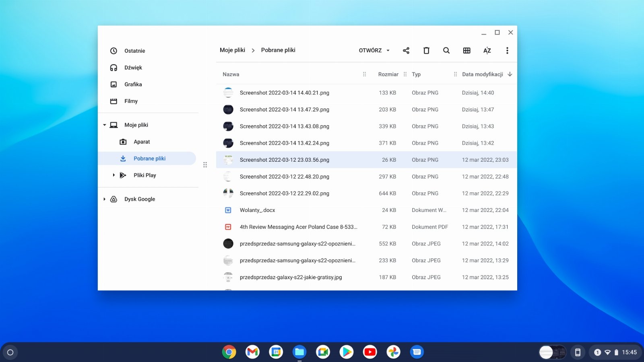This screenshot has height=362, width=644.
Task: Open the AZ sort options
Action: point(487,50)
